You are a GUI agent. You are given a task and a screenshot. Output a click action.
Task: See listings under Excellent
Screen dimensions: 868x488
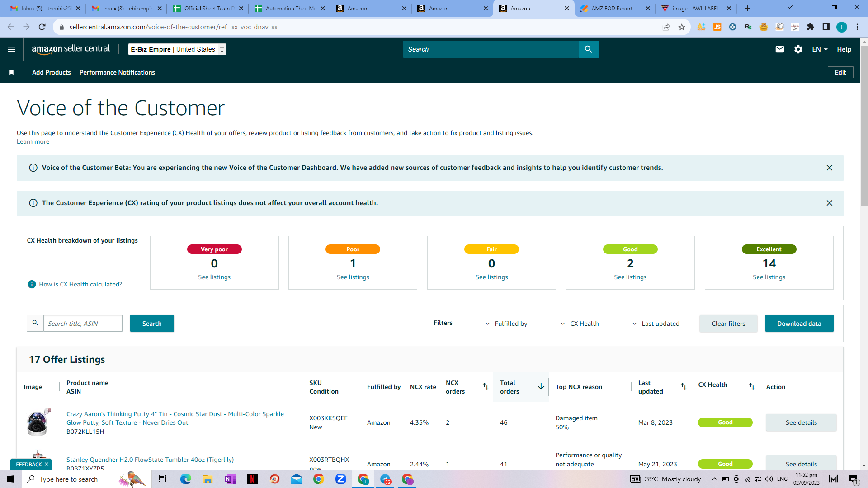click(769, 277)
